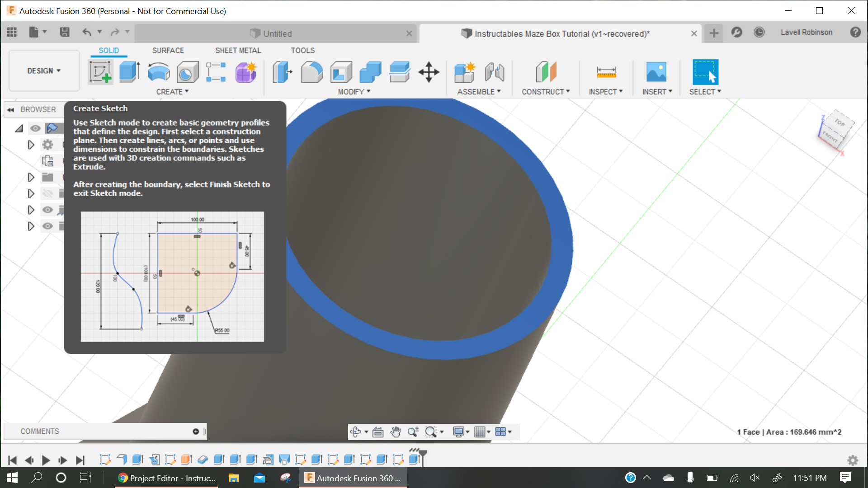Select the Shell tool
868x488 pixels.
click(341, 72)
